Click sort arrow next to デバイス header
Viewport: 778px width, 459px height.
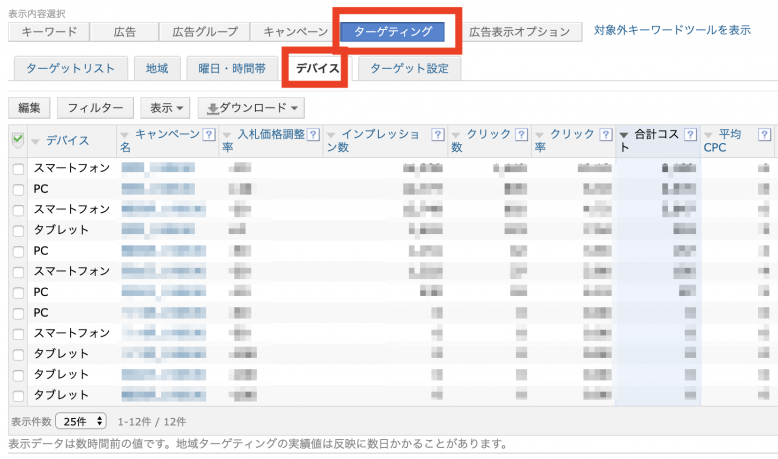coord(36,141)
